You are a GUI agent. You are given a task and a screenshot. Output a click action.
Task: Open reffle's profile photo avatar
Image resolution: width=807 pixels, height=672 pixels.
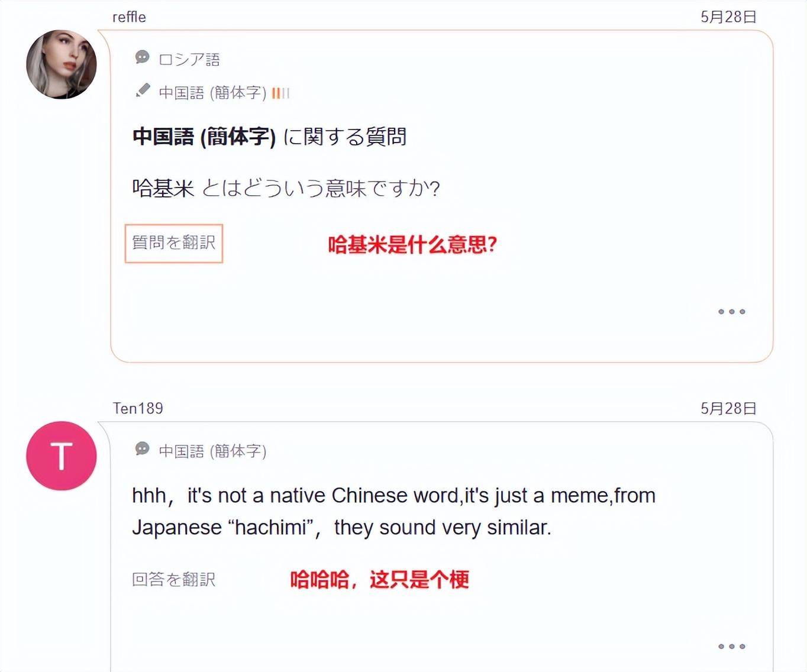(x=62, y=64)
